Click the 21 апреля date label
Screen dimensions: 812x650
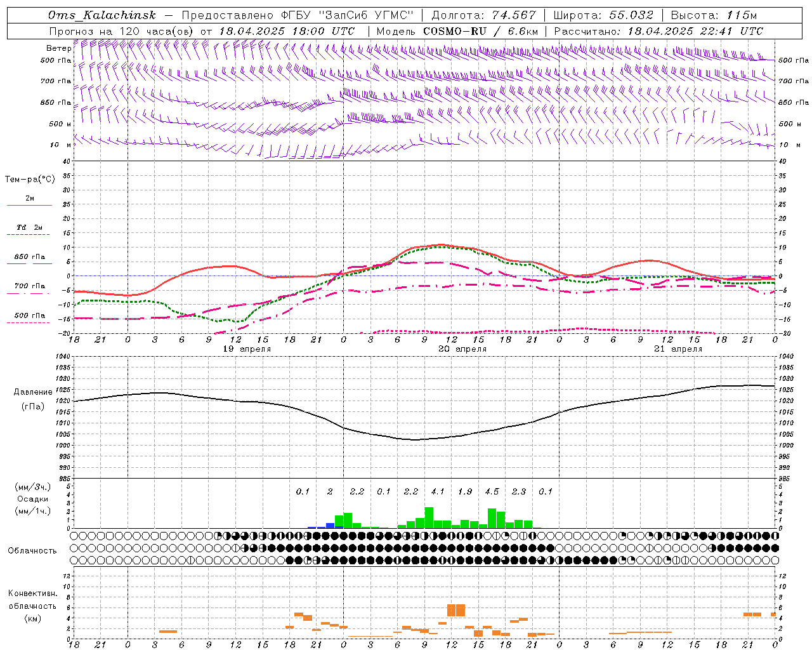coord(678,349)
